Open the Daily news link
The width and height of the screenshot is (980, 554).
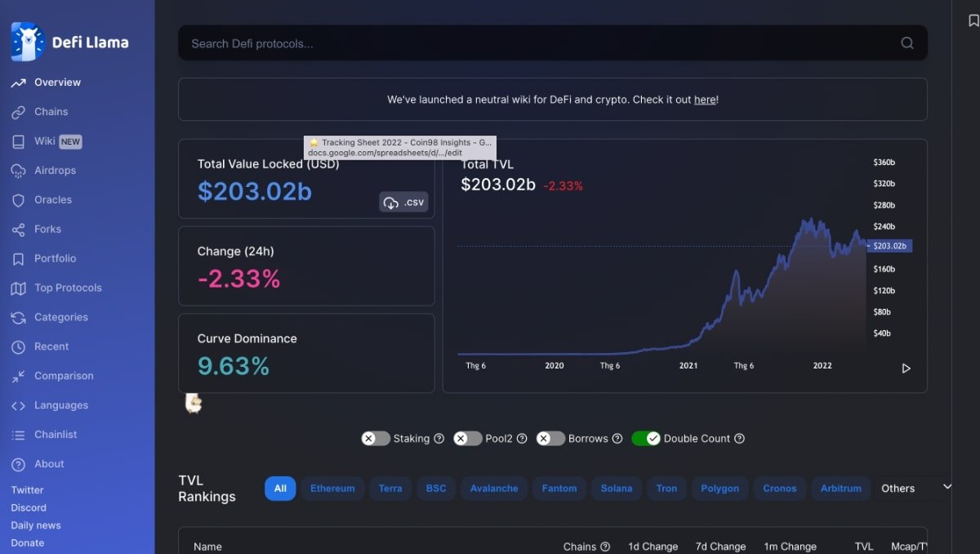[x=36, y=525]
